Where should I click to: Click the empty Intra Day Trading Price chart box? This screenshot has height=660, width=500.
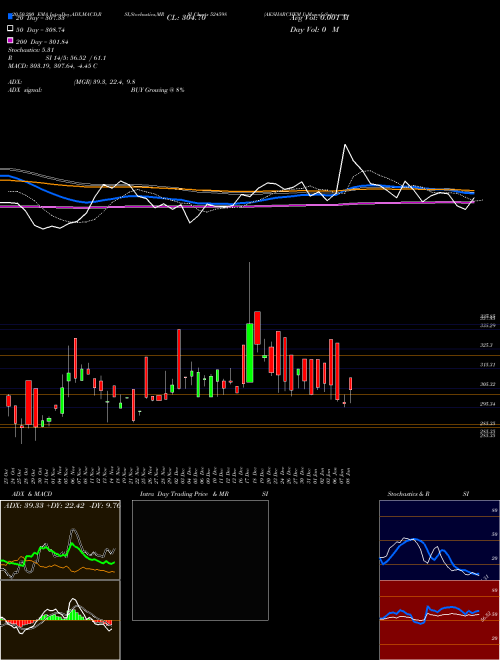pyautogui.click(x=200, y=560)
